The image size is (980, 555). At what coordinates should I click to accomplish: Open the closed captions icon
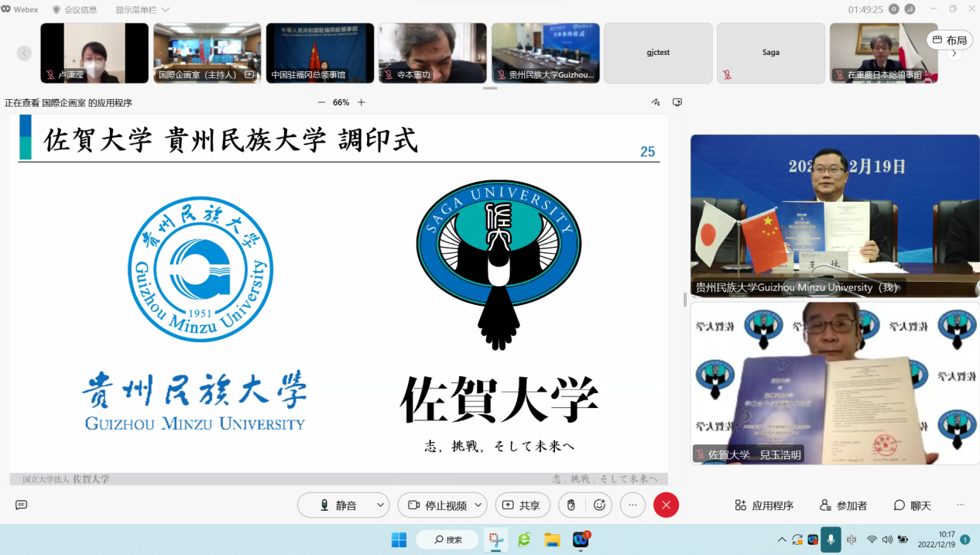click(x=22, y=505)
